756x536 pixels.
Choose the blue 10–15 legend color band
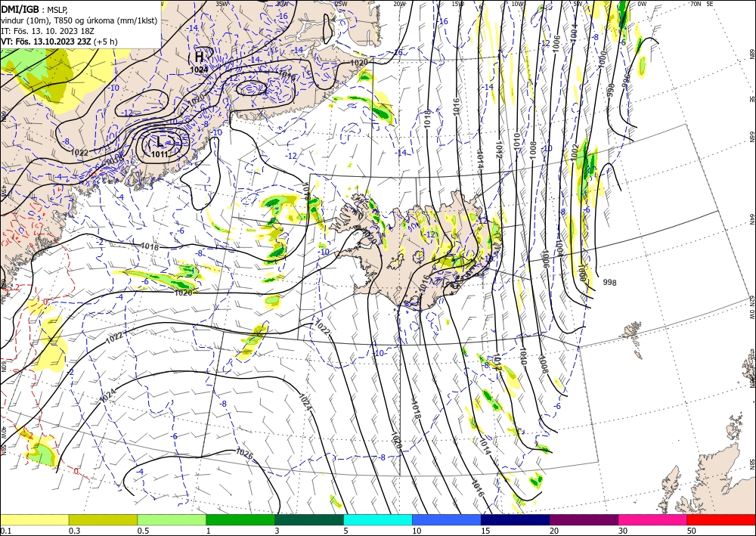pyautogui.click(x=447, y=519)
